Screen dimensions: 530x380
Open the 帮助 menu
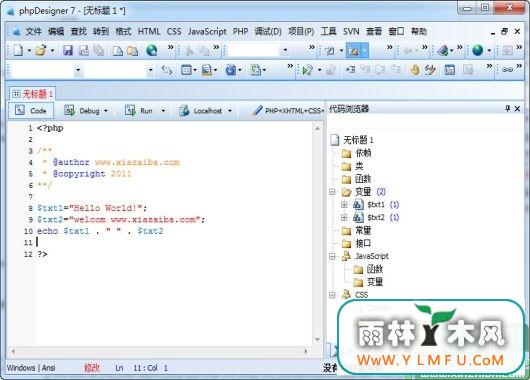419,32
